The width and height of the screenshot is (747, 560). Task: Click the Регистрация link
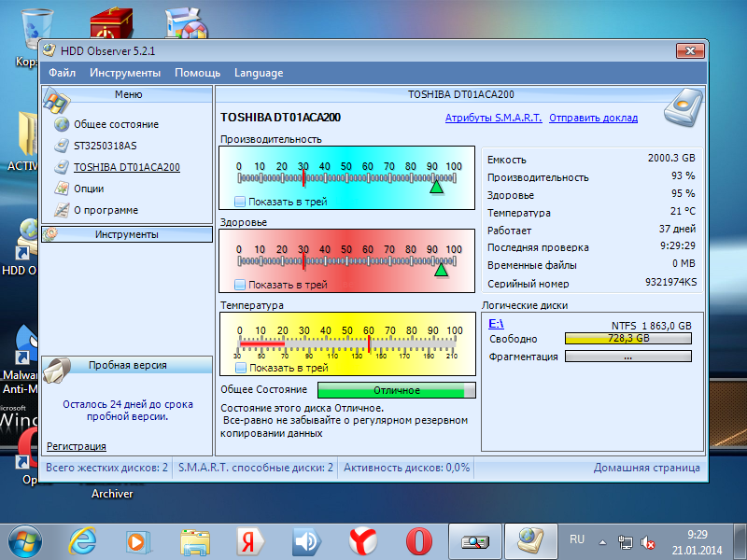(77, 446)
